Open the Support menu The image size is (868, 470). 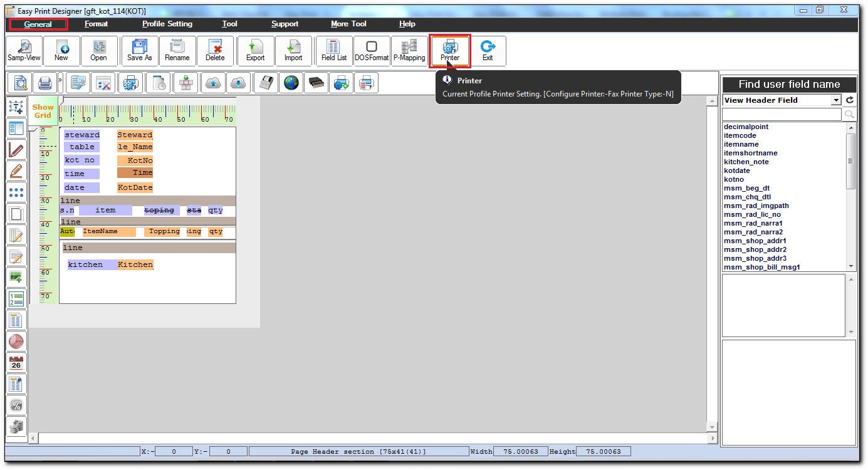point(285,24)
